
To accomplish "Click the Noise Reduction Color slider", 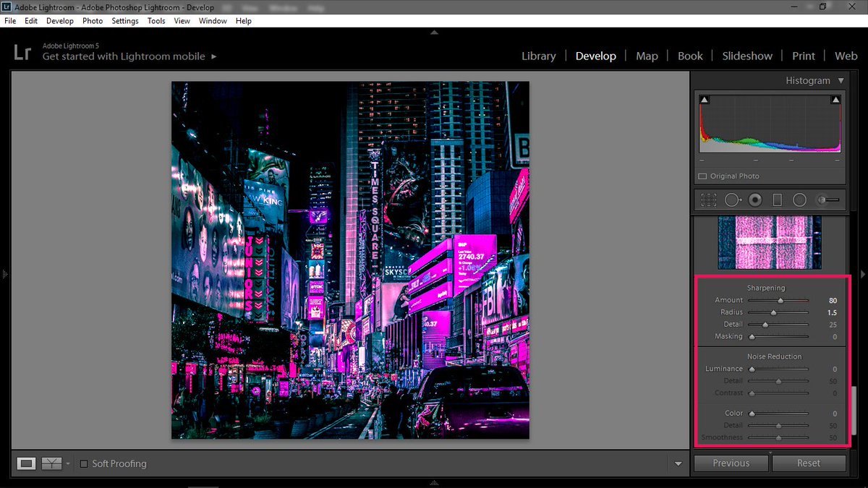I will pos(778,414).
